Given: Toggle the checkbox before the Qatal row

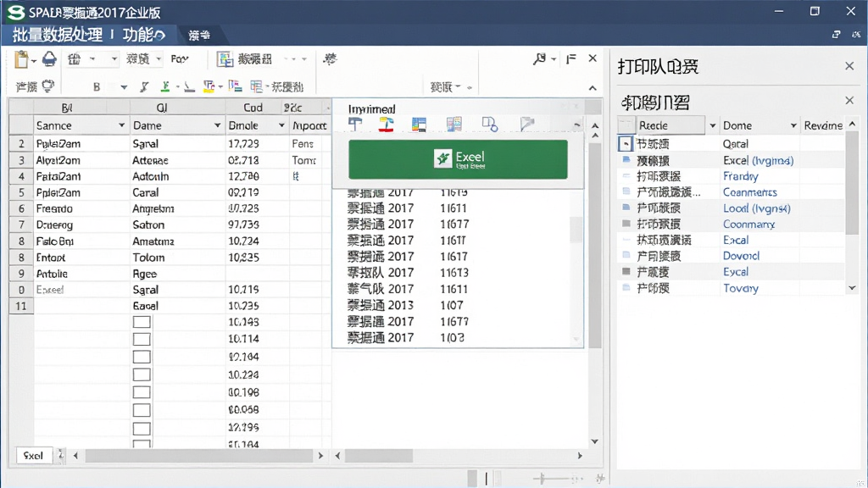Looking at the screenshot, I should pos(625,144).
